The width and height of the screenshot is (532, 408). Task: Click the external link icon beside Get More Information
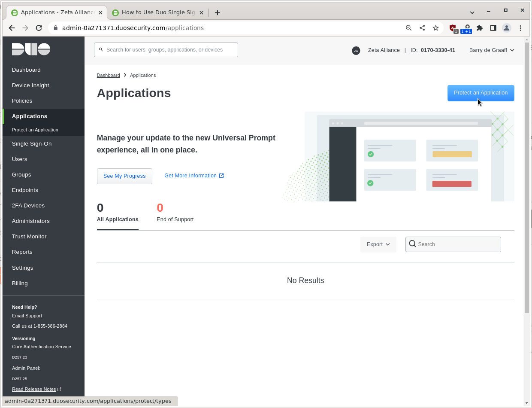click(221, 176)
